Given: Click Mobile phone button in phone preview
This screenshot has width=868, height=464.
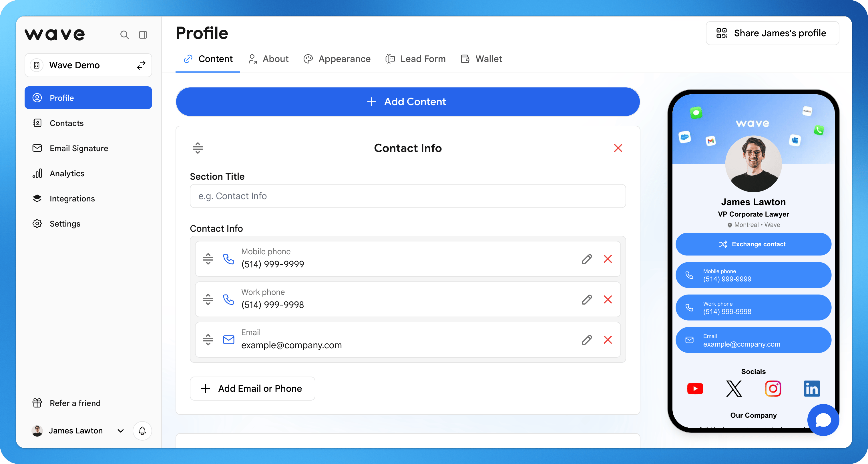Looking at the screenshot, I should tap(753, 275).
